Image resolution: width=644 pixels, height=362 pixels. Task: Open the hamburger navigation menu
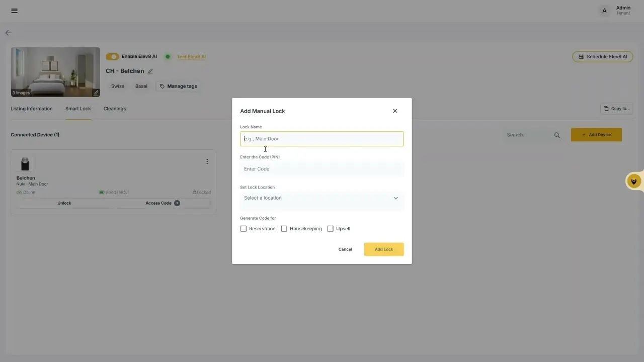pyautogui.click(x=14, y=11)
